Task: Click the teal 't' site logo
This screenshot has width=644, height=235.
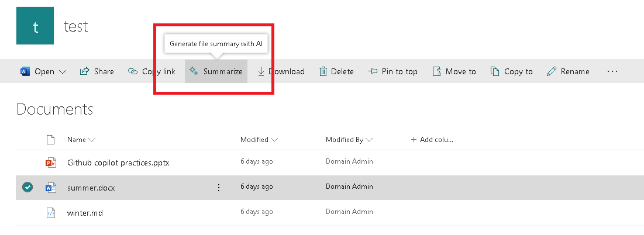Action: (35, 25)
